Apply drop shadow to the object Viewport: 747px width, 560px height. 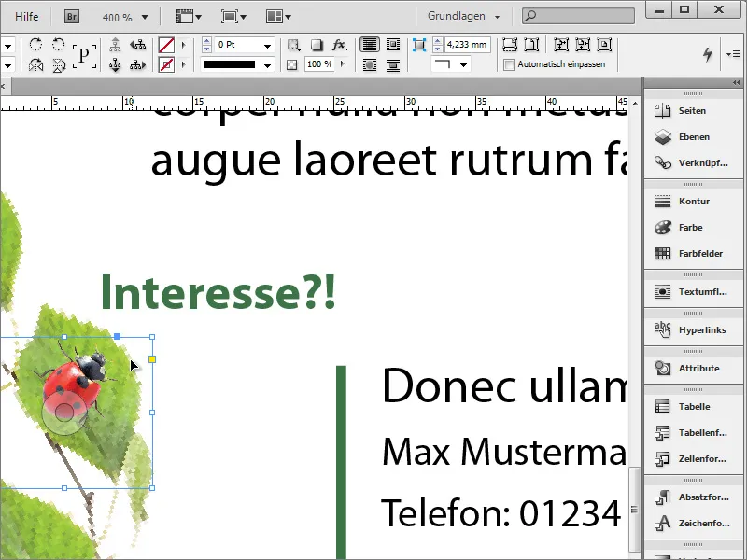tap(316, 45)
